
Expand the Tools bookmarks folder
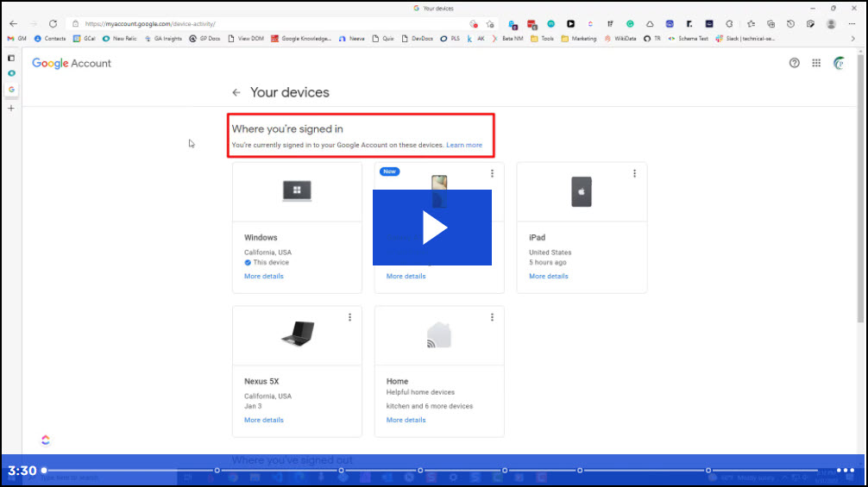(x=543, y=39)
